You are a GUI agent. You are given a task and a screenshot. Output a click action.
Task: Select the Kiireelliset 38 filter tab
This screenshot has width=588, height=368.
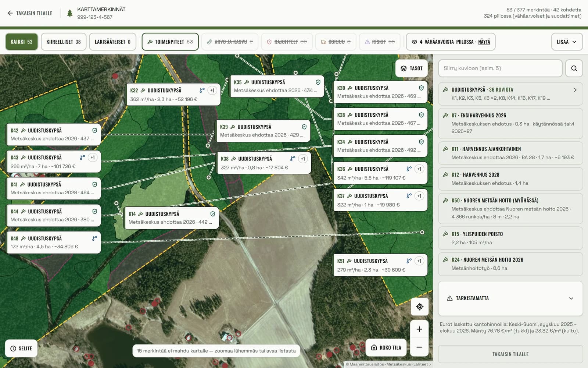coord(64,42)
